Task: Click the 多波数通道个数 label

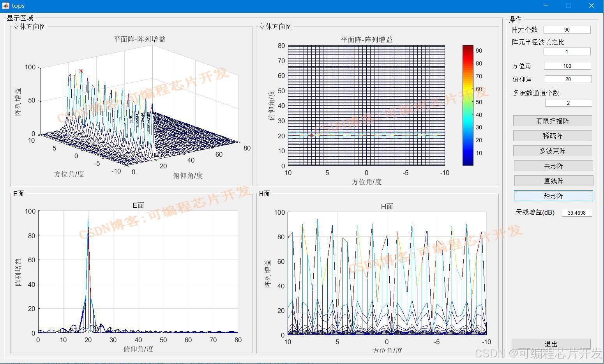Action: 536,93
